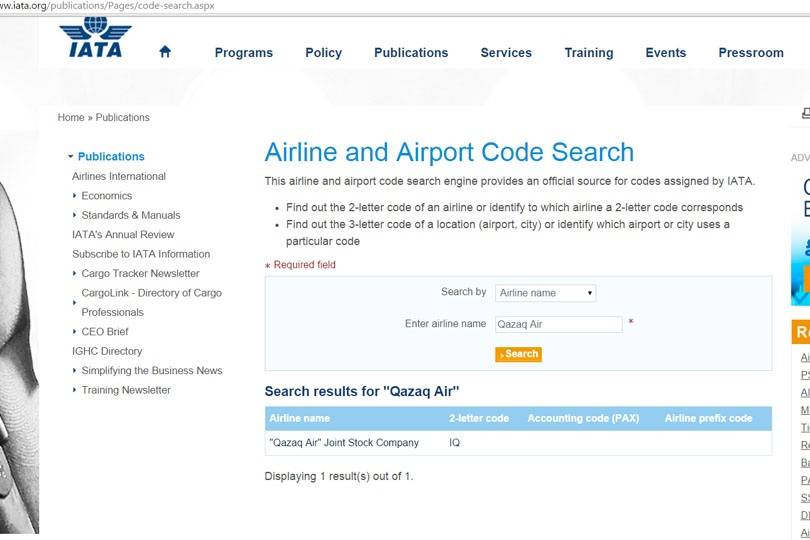Select Pressroom in the top navigation

pos(750,53)
